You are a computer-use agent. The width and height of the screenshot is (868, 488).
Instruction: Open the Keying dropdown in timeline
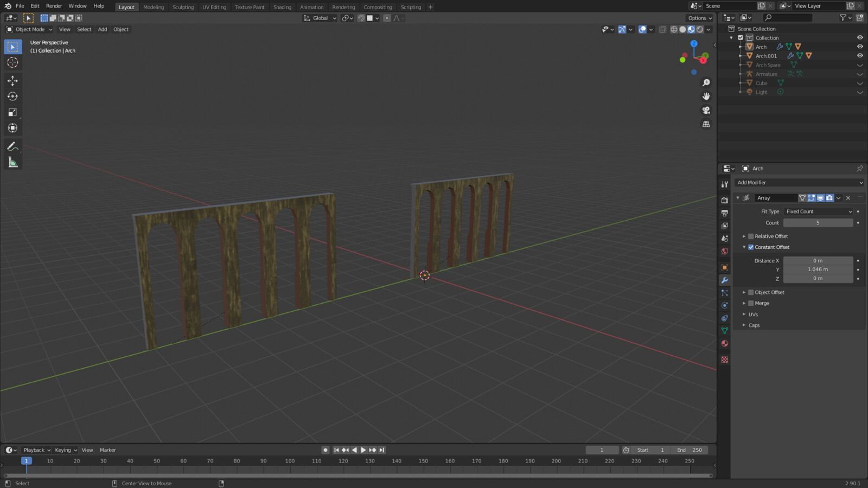(x=66, y=450)
